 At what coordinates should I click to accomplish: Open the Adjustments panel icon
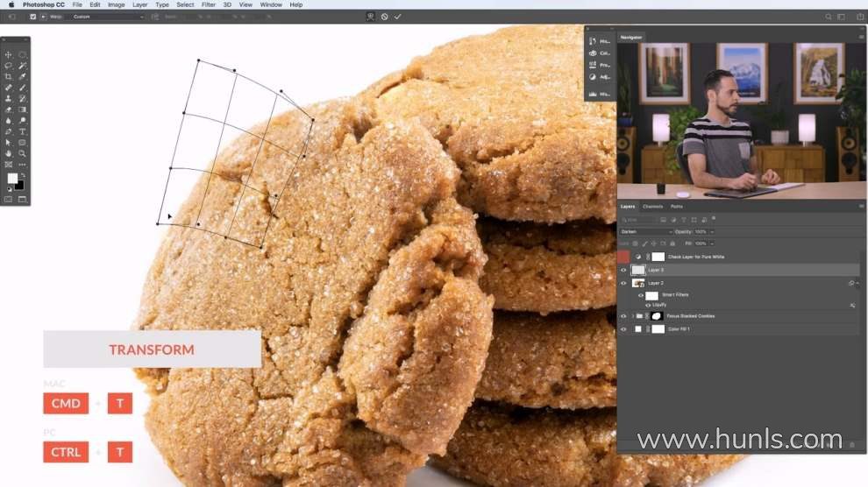point(593,77)
